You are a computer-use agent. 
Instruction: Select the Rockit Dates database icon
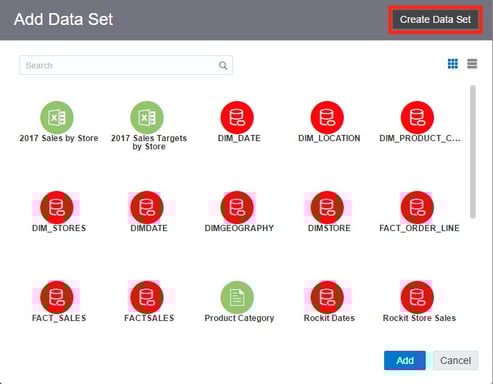point(327,297)
